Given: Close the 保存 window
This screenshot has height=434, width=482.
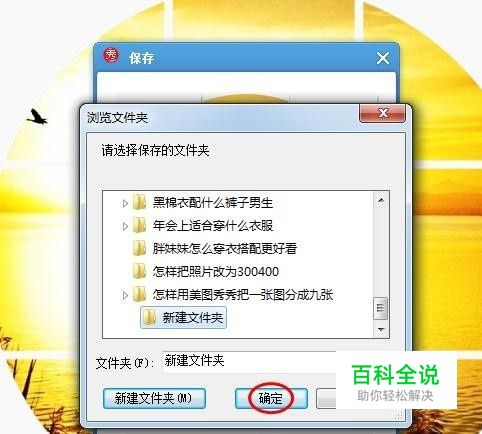Looking at the screenshot, I should (x=383, y=59).
